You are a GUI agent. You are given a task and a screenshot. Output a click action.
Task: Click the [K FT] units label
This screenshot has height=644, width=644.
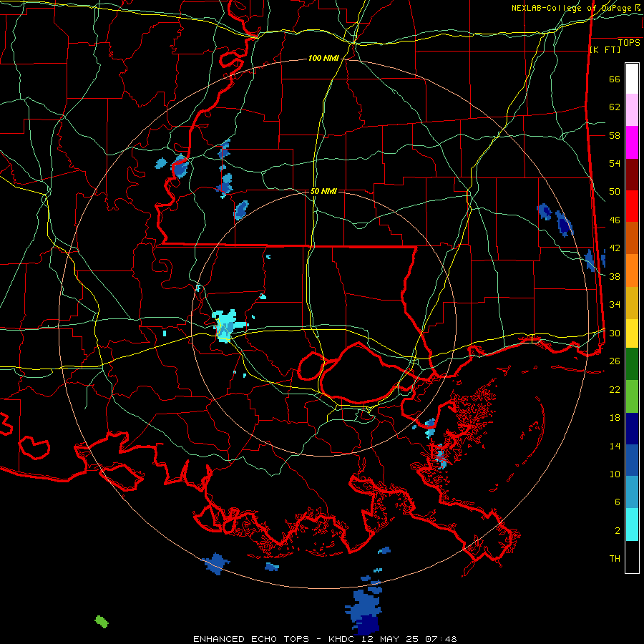(605, 49)
